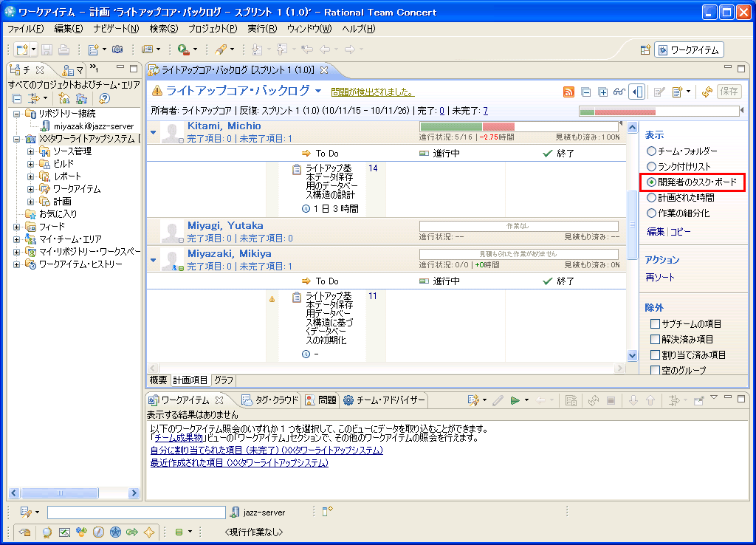Open the dropdown arrow next to the plan title

coord(317,91)
